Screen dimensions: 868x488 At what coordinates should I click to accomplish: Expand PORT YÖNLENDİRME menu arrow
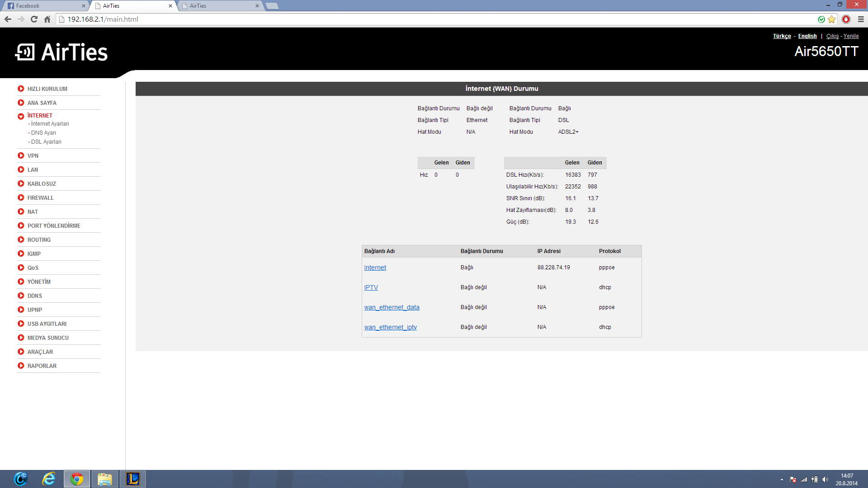click(x=21, y=225)
